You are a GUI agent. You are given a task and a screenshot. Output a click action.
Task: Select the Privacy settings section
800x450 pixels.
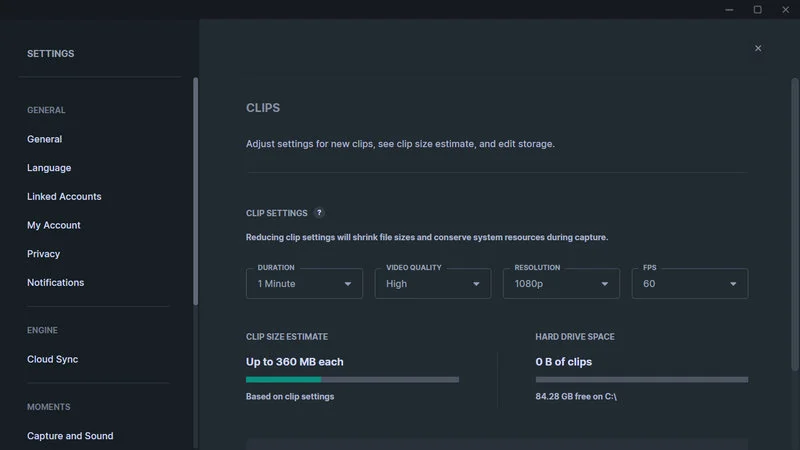pos(44,254)
